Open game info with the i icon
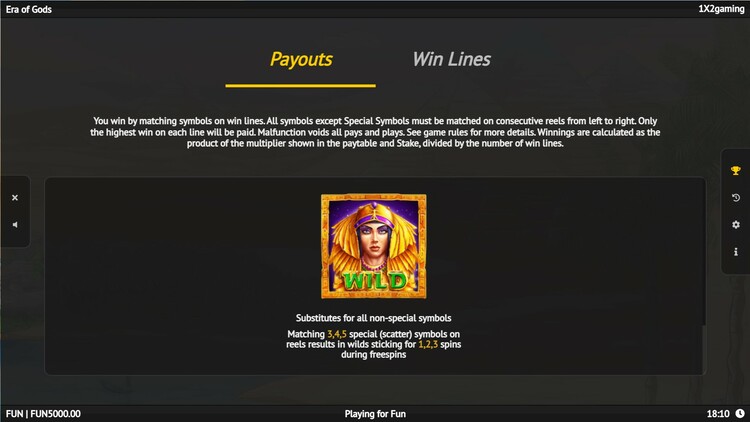Image resolution: width=750 pixels, height=422 pixels. [x=736, y=252]
